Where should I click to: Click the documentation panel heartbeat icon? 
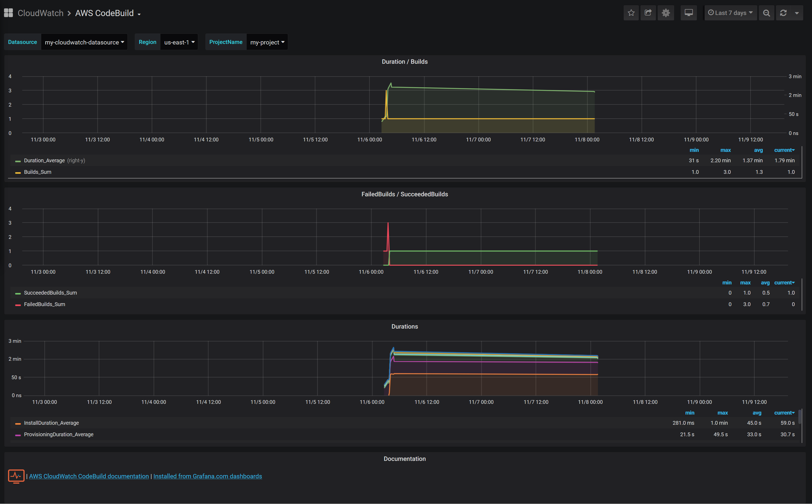[16, 476]
